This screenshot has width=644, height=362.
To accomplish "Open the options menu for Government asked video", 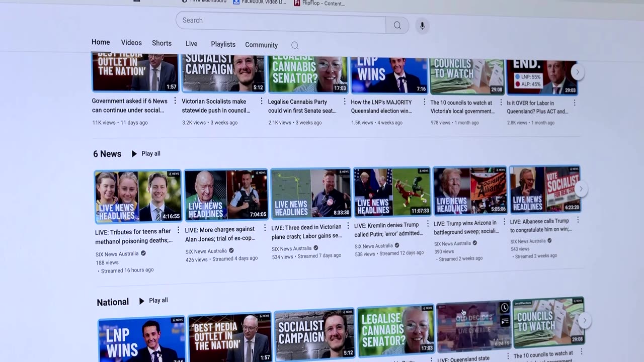I will point(176,102).
